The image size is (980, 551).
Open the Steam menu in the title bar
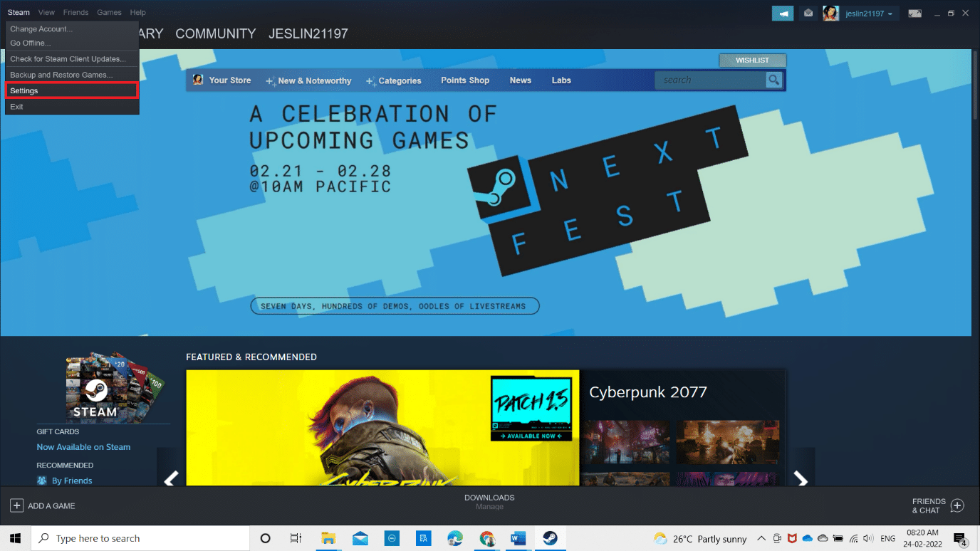[x=19, y=12]
